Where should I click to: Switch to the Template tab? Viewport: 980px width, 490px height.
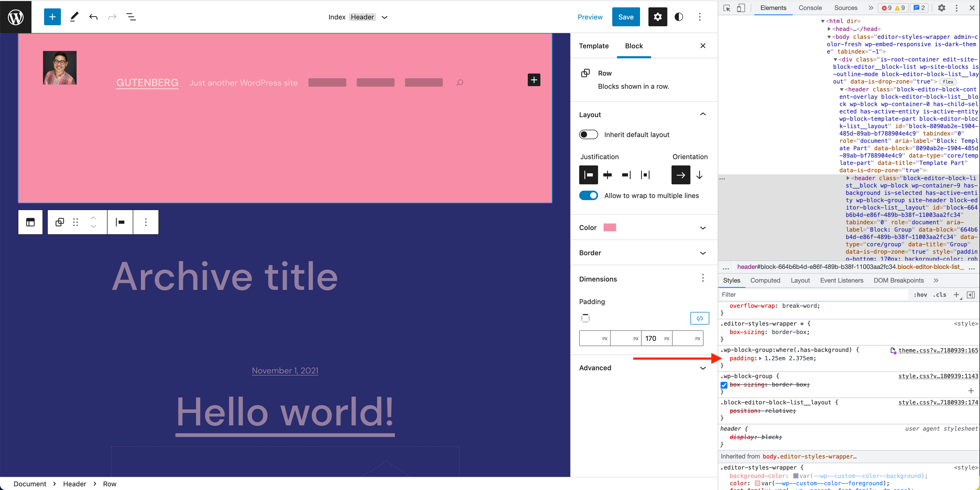click(593, 46)
